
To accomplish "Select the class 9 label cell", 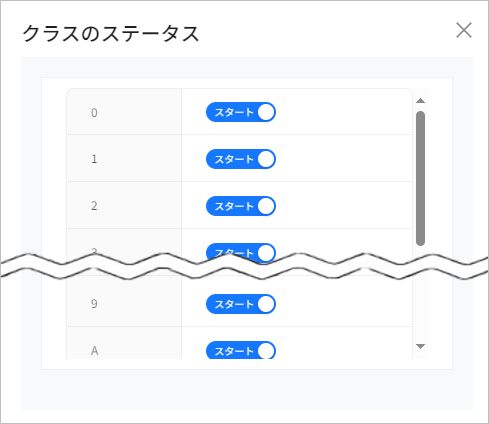I will click(124, 303).
